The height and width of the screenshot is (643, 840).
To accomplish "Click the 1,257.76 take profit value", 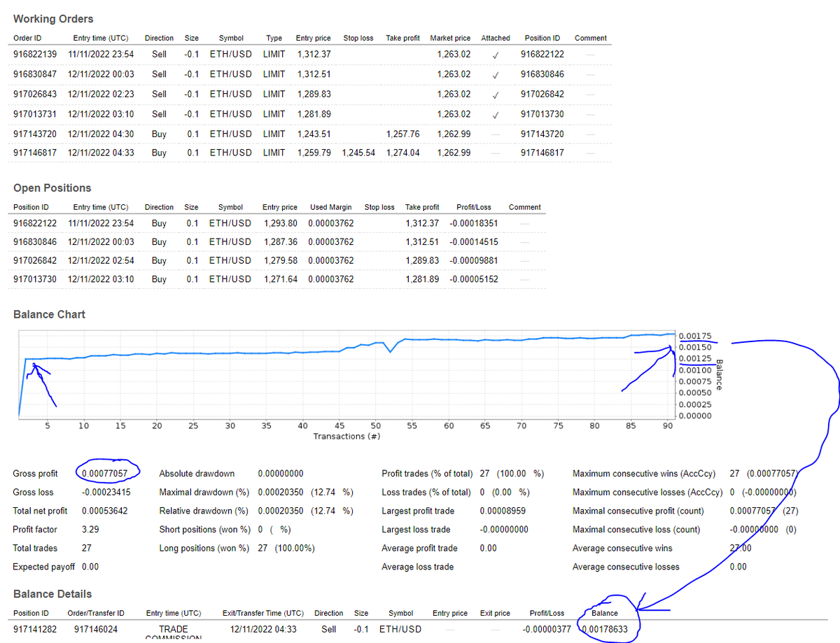I will click(x=402, y=134).
